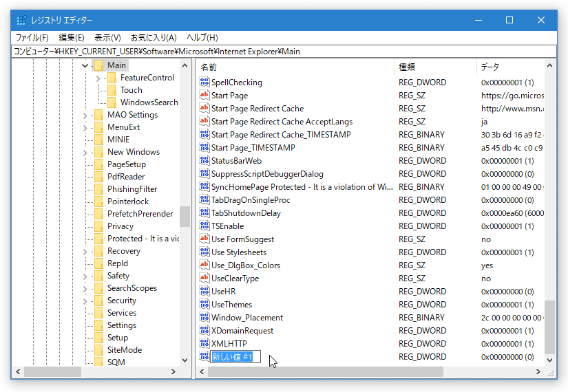568x392 pixels.
Task: Select the TabDragOnSingleProc value name
Action: pos(251,200)
